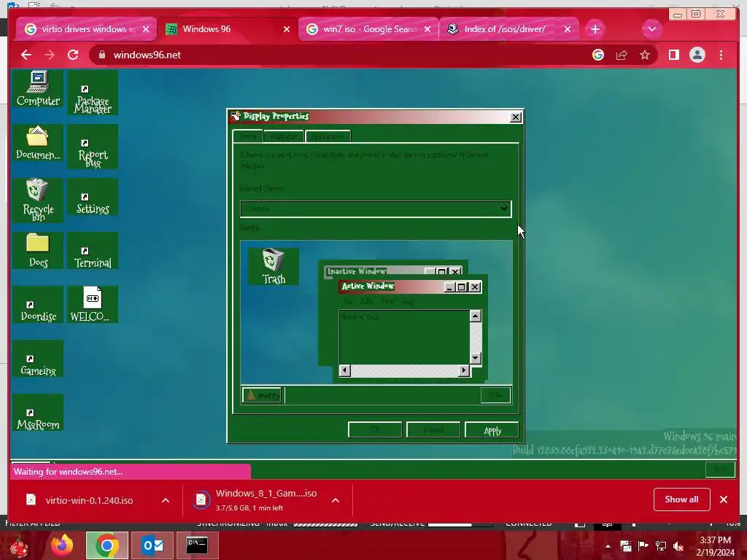Click the sample vertical scrollbar up arrow
747x560 pixels.
pos(475,316)
